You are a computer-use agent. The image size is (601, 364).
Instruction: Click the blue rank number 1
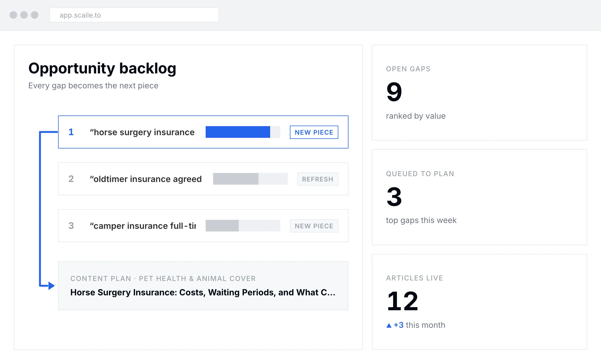(71, 132)
